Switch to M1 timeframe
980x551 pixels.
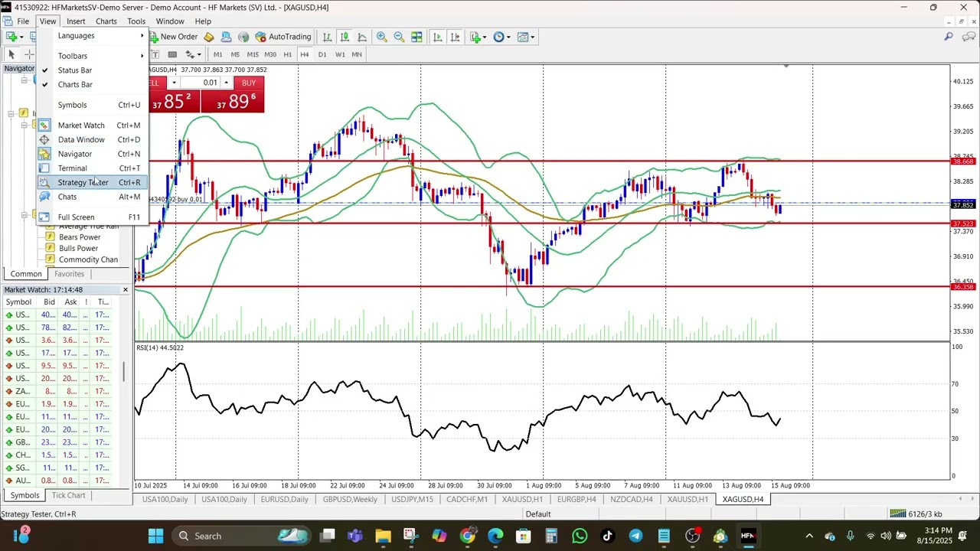click(x=218, y=54)
